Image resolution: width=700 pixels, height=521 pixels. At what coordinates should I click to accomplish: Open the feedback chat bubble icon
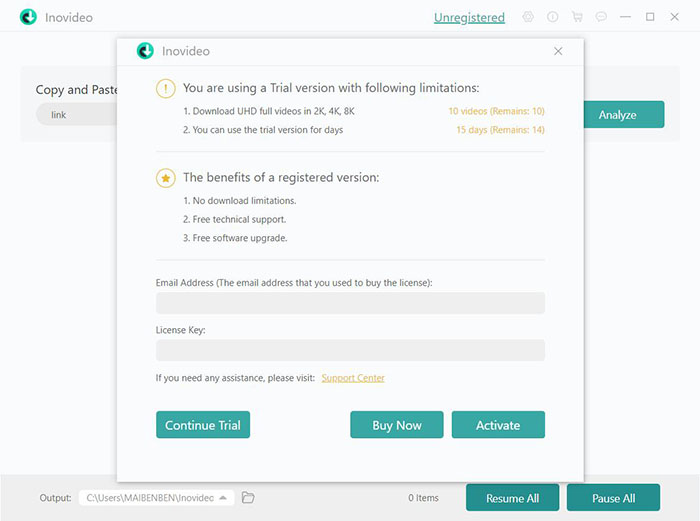[x=601, y=17]
